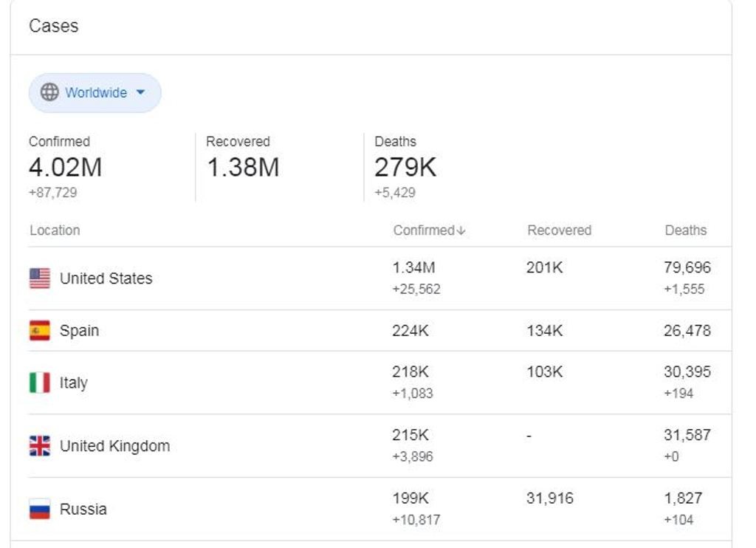
Task: Open the United States row
Action: coord(380,278)
